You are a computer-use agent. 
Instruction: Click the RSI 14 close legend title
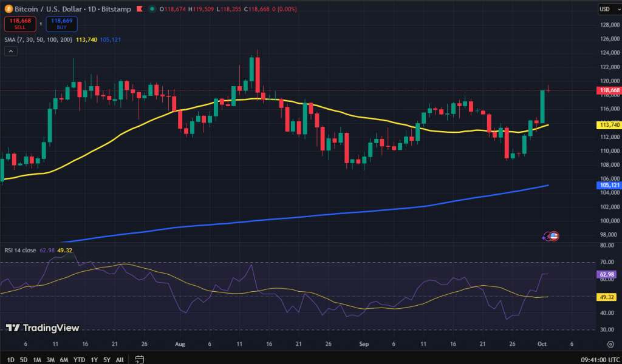(20, 251)
